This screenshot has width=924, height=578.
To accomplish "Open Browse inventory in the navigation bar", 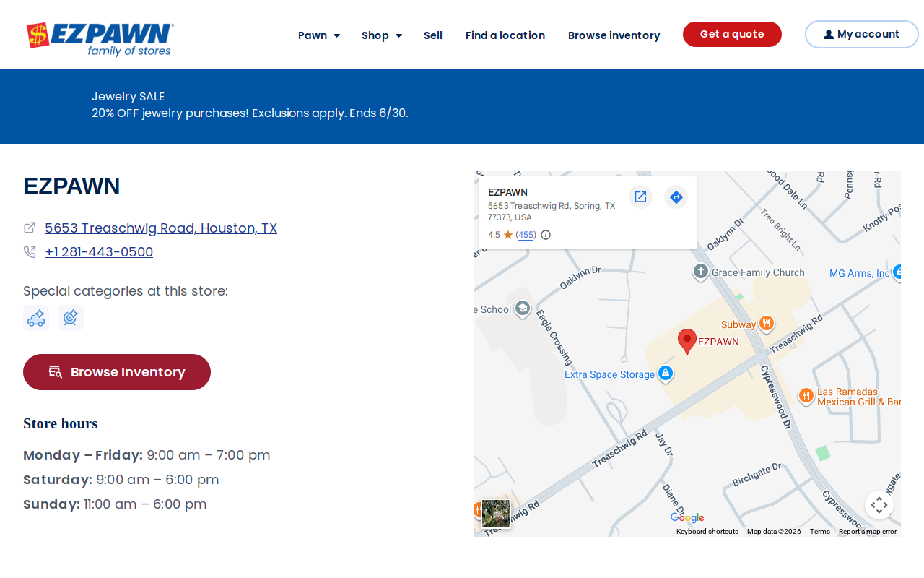I will pos(614,35).
